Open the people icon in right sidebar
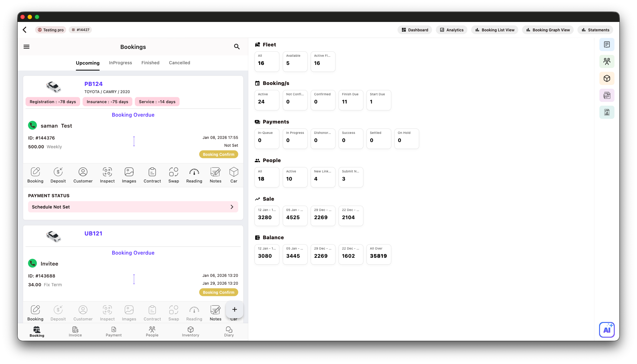This screenshot has height=364, width=637. click(x=607, y=61)
